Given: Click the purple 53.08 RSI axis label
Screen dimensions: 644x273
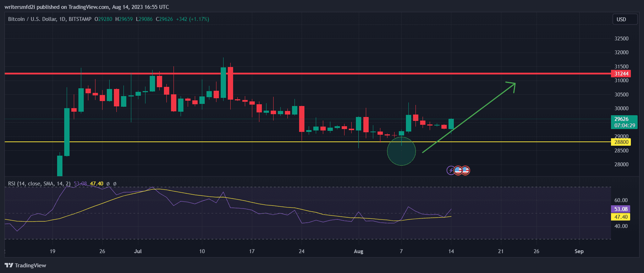Looking at the screenshot, I should click(x=621, y=209).
